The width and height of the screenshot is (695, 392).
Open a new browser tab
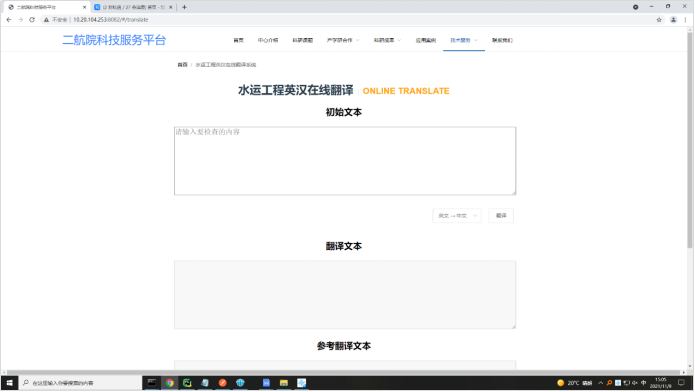184,7
